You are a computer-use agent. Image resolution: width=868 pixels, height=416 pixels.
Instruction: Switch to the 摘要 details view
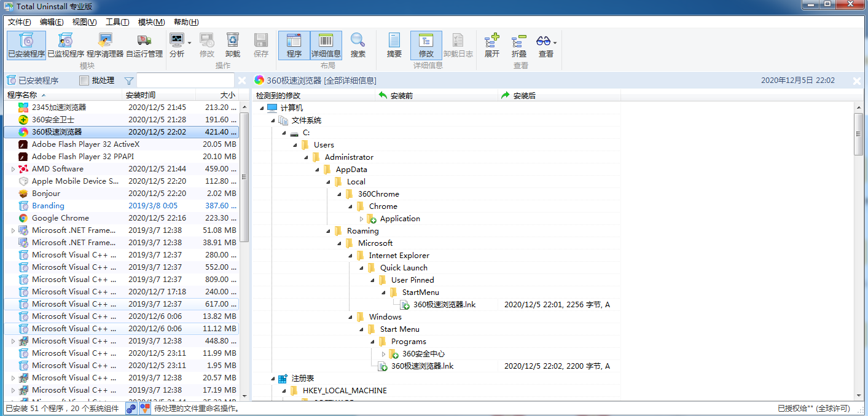coord(394,45)
